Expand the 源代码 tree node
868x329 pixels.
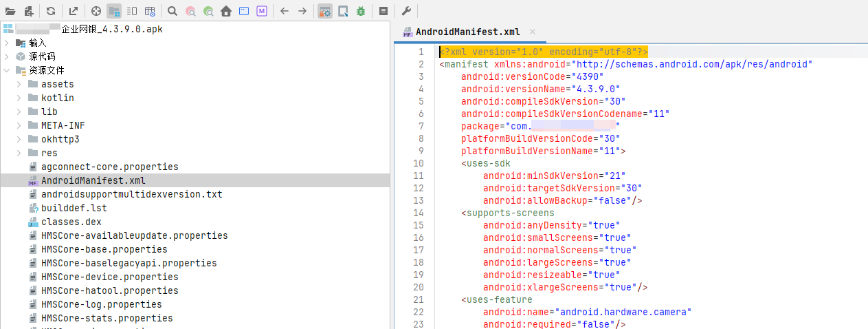pos(7,56)
